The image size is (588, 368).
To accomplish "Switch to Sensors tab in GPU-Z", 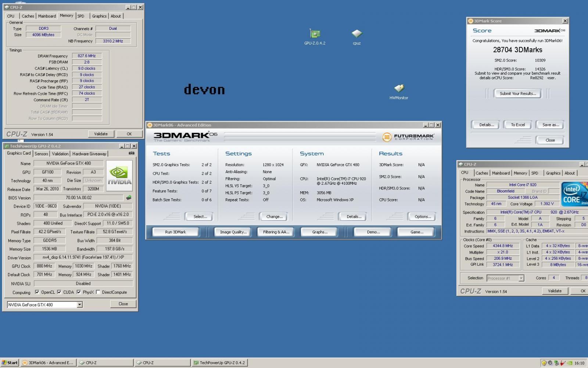I will click(x=41, y=154).
